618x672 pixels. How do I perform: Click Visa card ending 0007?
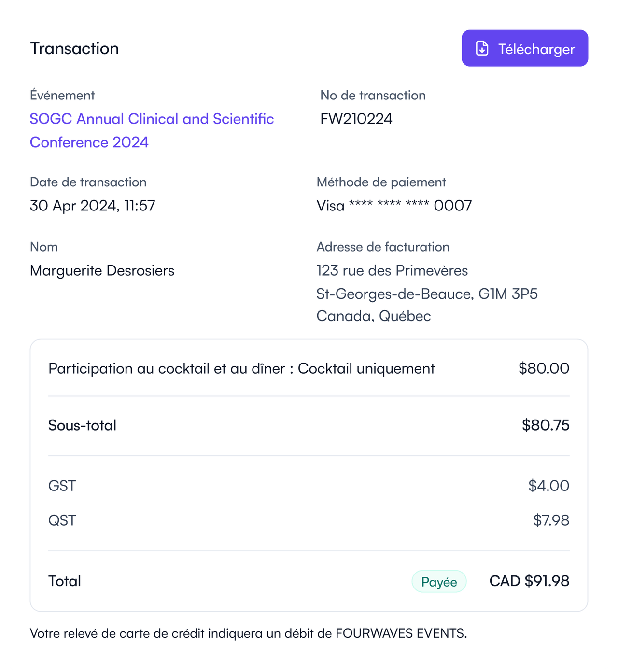(394, 206)
